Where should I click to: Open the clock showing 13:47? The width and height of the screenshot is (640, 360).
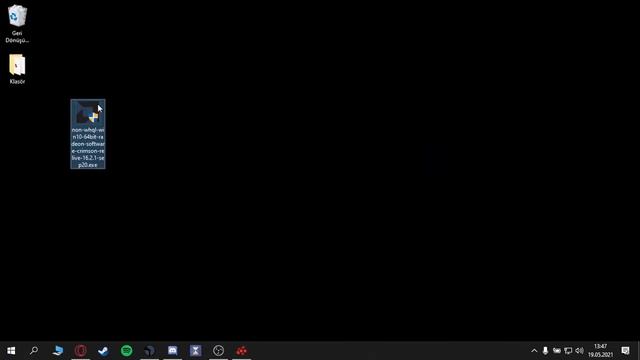click(600, 351)
